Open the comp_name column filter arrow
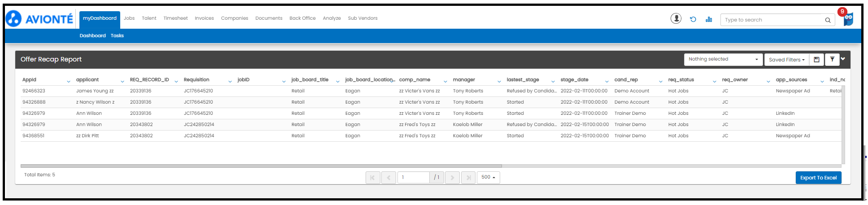Viewport: 868px width, 205px height. tap(445, 81)
